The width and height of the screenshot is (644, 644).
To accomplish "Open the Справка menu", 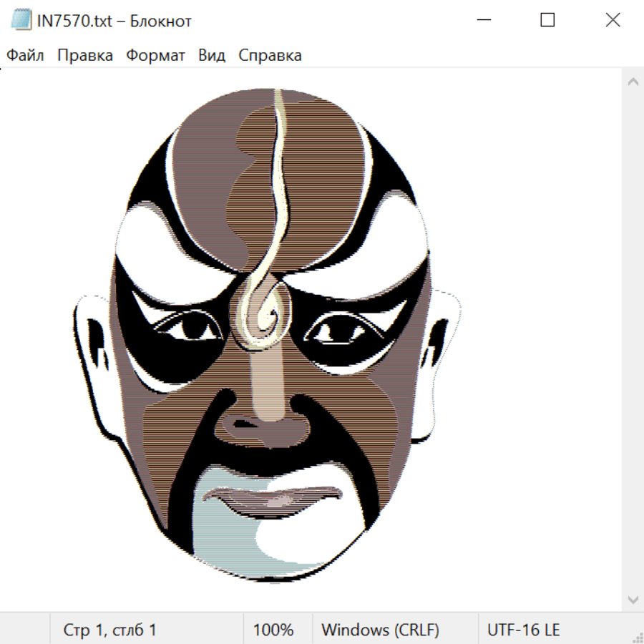I will 270,56.
